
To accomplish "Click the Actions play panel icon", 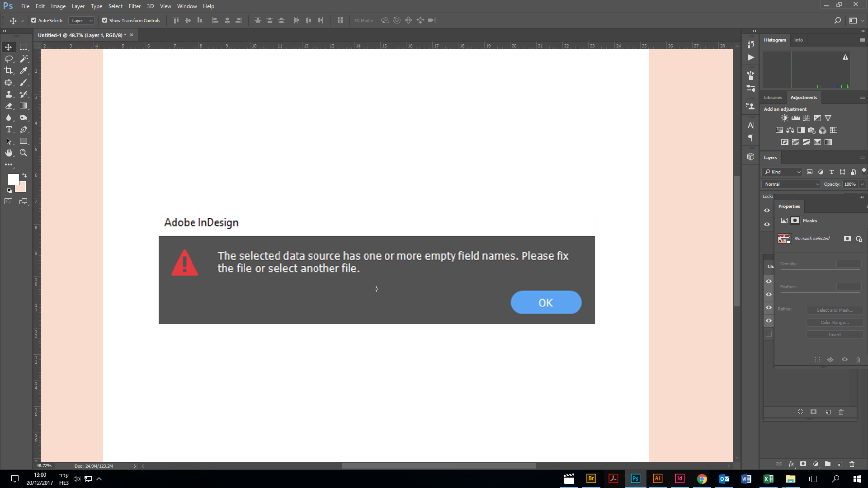I will pos(751,57).
